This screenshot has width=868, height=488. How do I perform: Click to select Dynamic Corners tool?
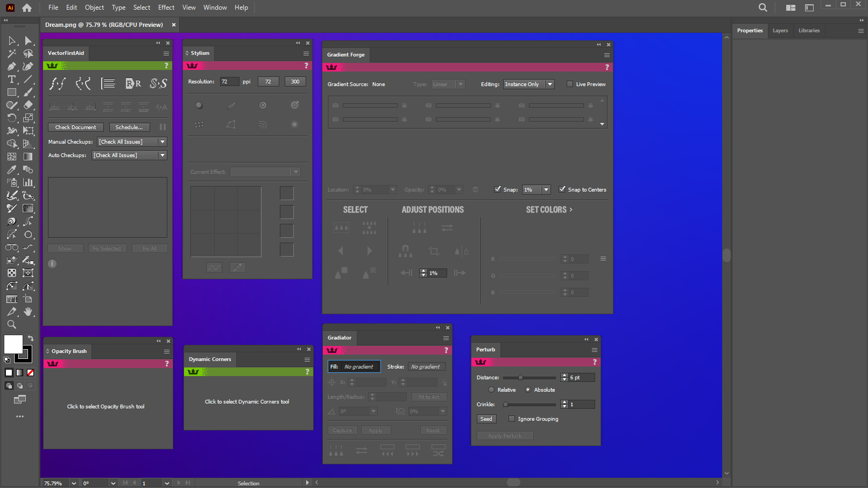247,402
